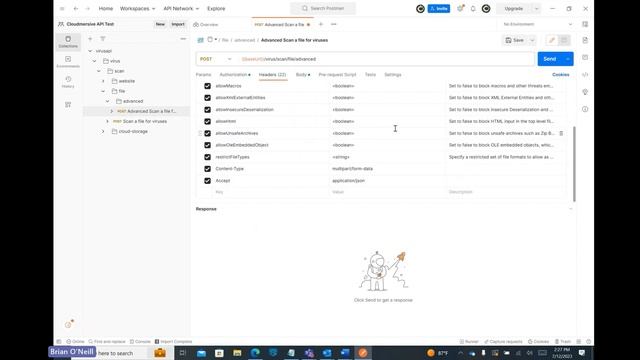This screenshot has height=360, width=640.
Task: Click the edit pencil icon beside Save
Action: [552, 40]
